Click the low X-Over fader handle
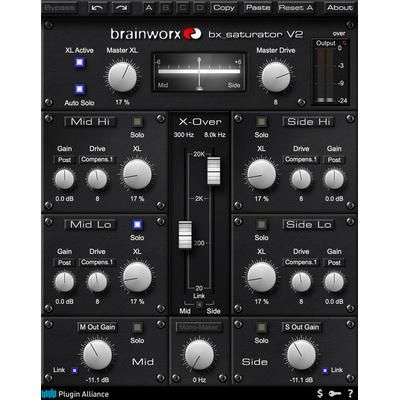 pos(185,235)
